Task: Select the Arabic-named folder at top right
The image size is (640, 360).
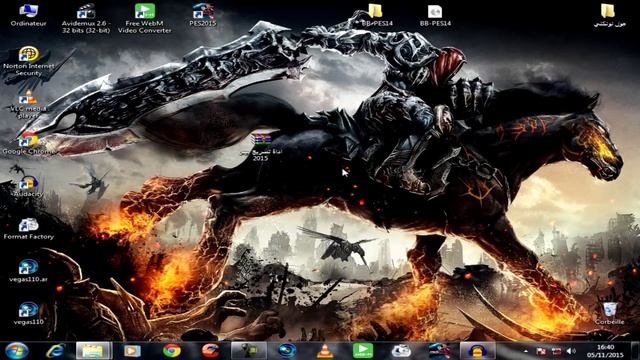Action: coord(609,15)
